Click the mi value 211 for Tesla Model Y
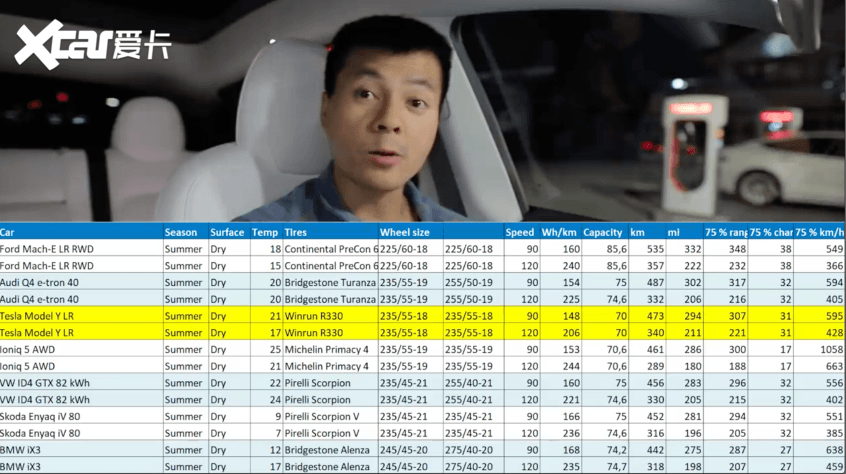Screen dimensions: 846x474 tap(693, 333)
